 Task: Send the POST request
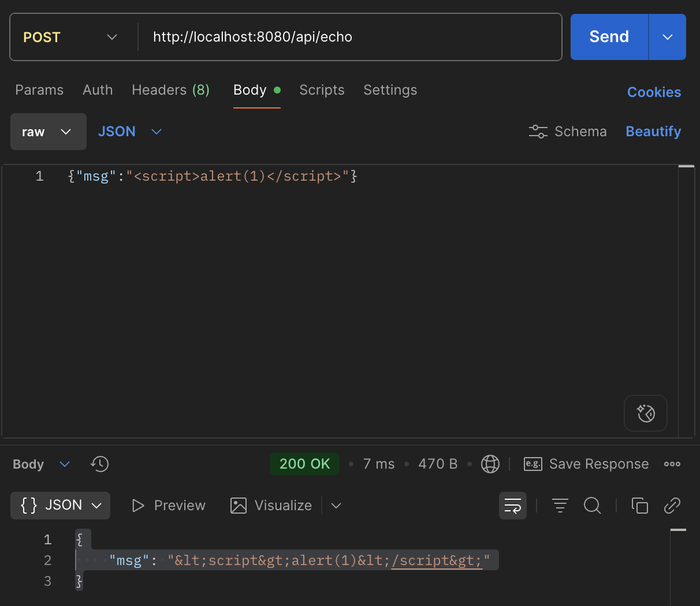[x=609, y=37]
